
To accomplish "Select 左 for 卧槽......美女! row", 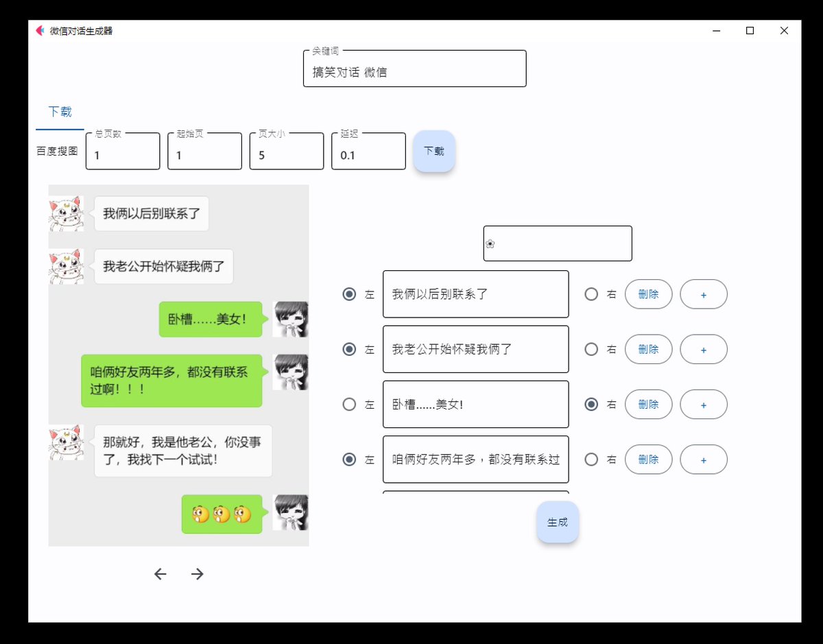I will click(349, 405).
